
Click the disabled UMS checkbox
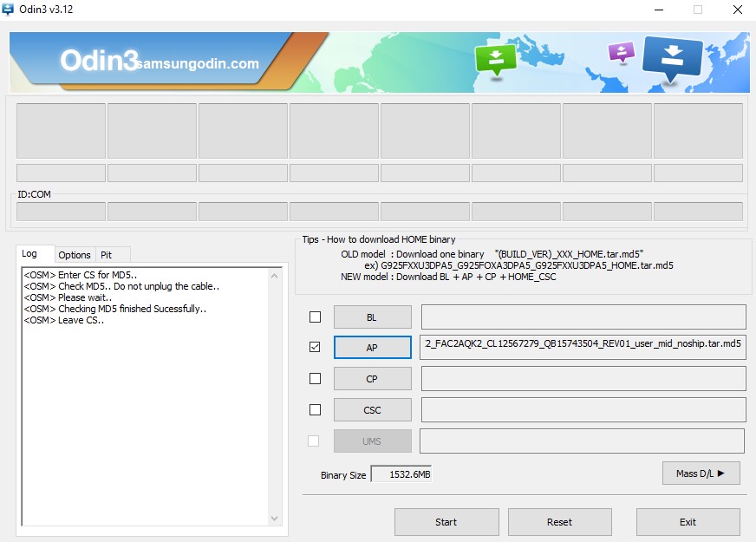(313, 441)
